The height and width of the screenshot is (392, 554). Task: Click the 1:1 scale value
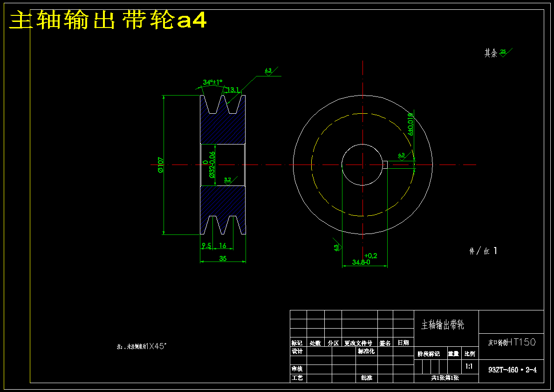[x=469, y=366]
